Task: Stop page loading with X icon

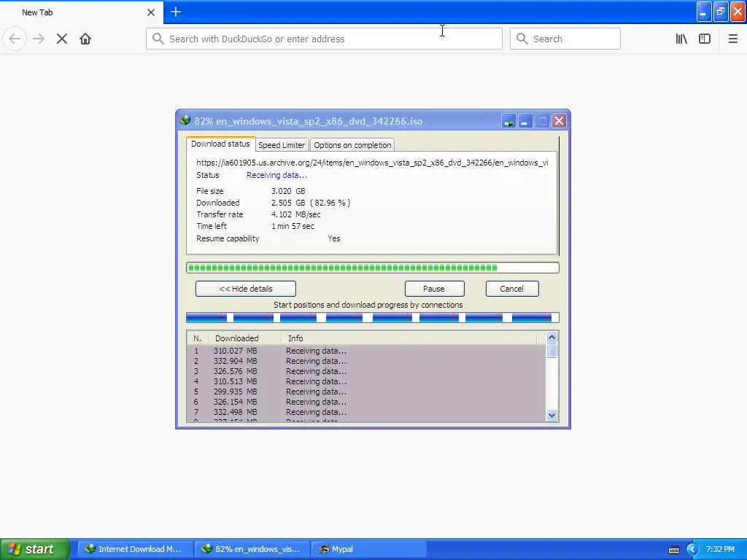Action: pos(62,39)
